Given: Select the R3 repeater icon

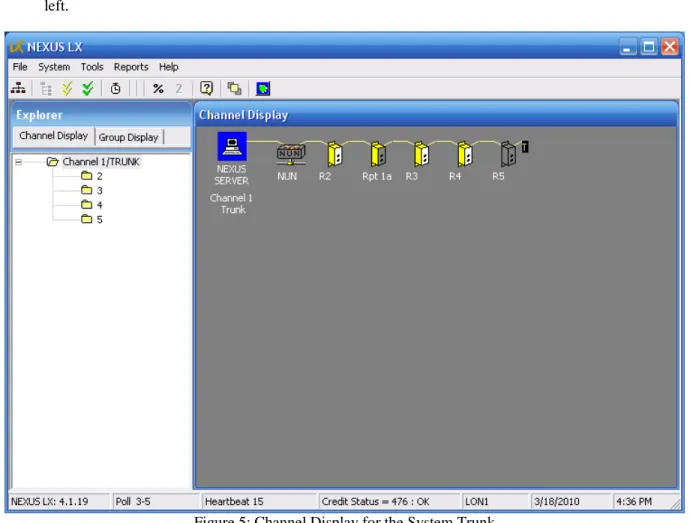Looking at the screenshot, I should [421, 154].
